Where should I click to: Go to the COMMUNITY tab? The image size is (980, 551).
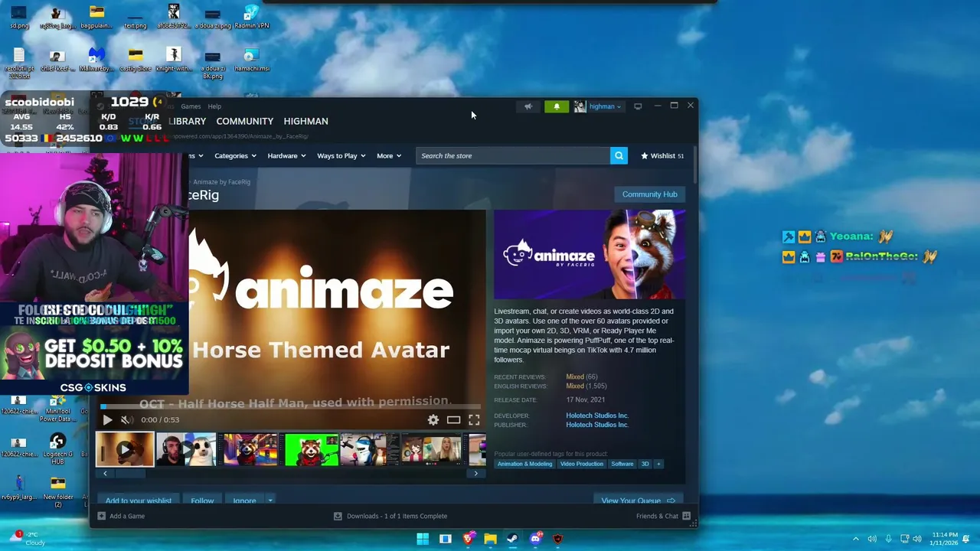[x=244, y=121]
